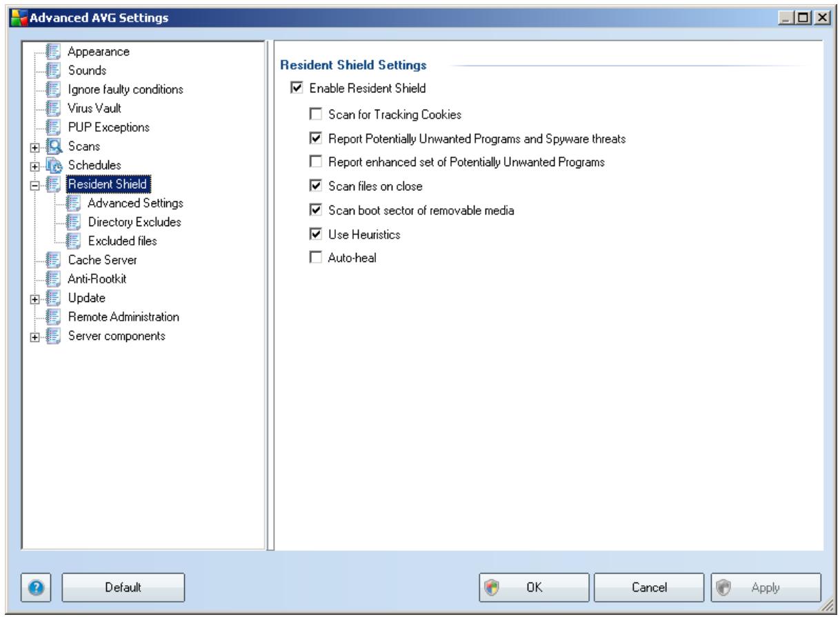Viewport: 840px width, 617px height.
Task: Click the Resident Shield node icon
Action: point(52,184)
